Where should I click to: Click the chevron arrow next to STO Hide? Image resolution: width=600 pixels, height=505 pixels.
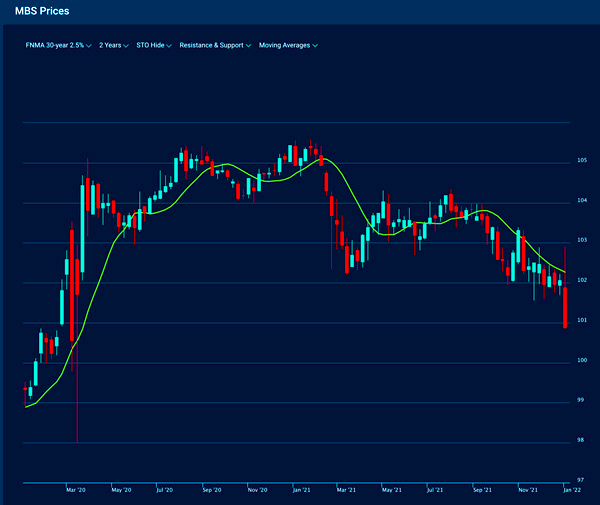point(170,46)
